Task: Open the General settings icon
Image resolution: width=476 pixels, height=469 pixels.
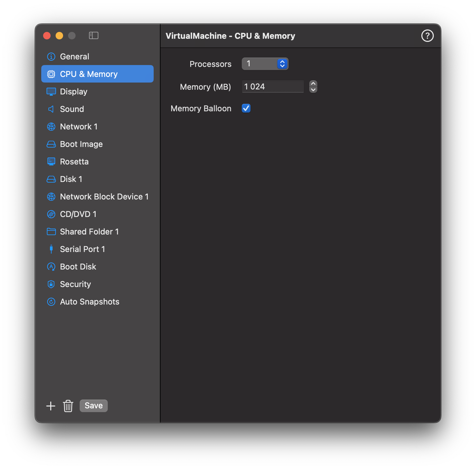Action: pyautogui.click(x=51, y=56)
